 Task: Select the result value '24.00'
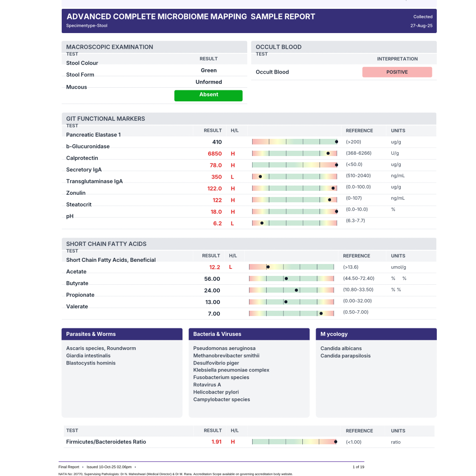(x=212, y=290)
